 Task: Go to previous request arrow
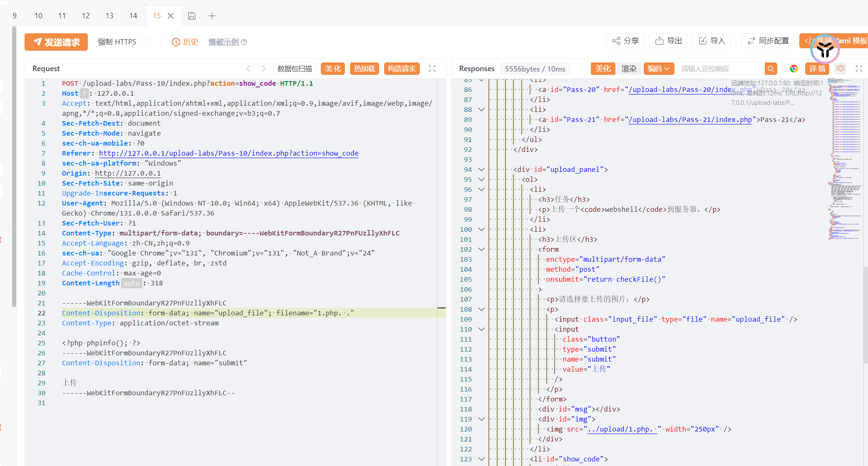(248, 69)
